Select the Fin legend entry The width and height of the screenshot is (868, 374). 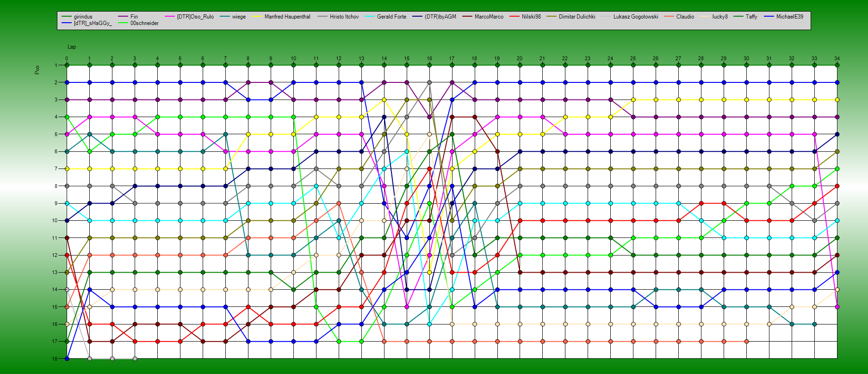point(134,17)
